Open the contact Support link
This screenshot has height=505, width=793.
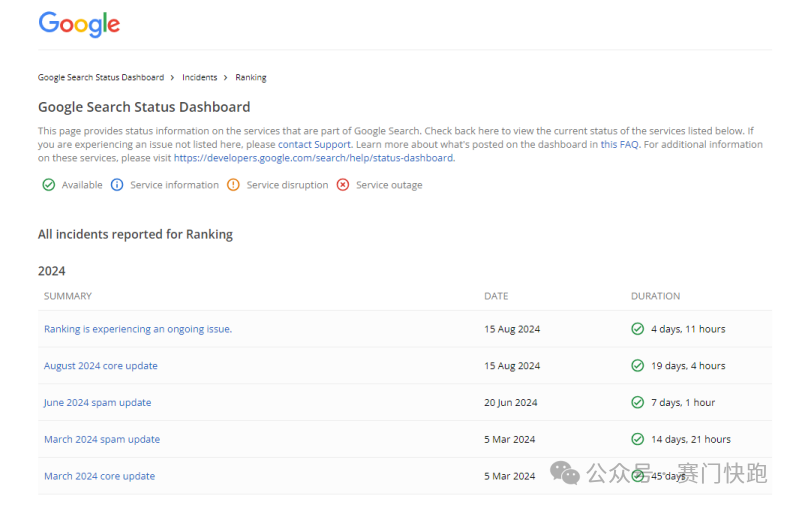pyautogui.click(x=314, y=145)
